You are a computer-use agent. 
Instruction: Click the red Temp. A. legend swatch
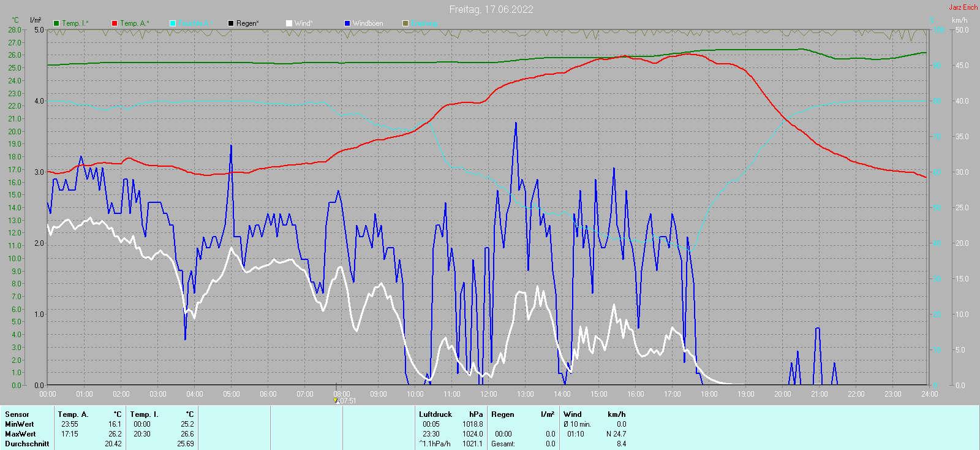[x=115, y=23]
